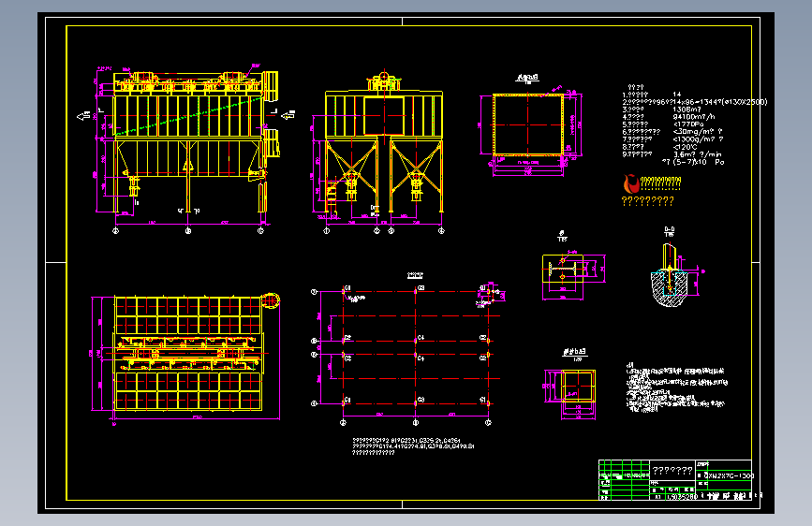The width and height of the screenshot is (812, 526).
Task: Select the red dashed foundation layout plan
Action: point(406,355)
